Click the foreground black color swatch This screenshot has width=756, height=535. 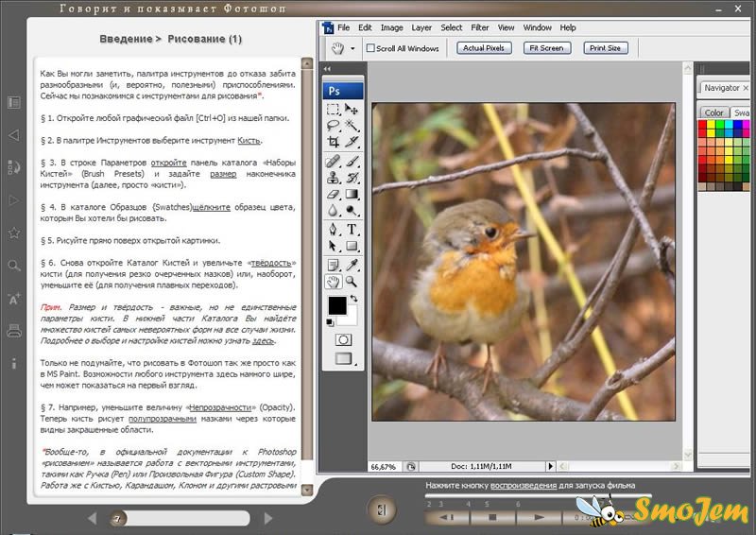click(337, 305)
